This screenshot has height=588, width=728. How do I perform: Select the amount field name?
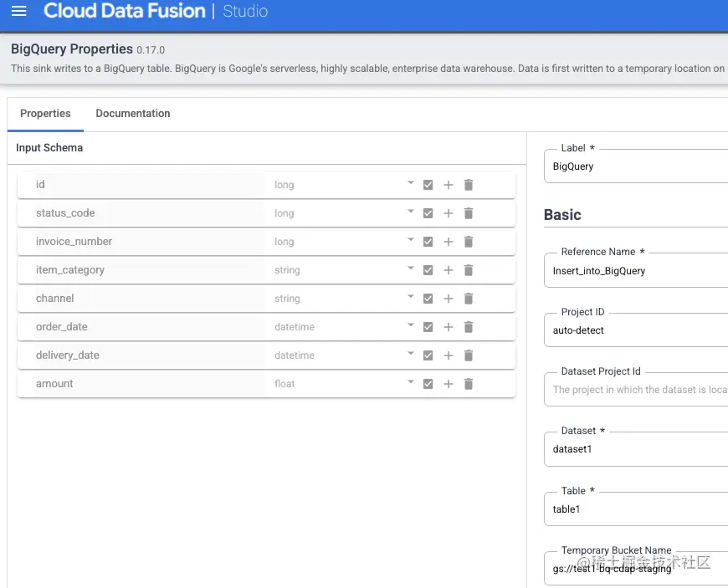click(54, 384)
